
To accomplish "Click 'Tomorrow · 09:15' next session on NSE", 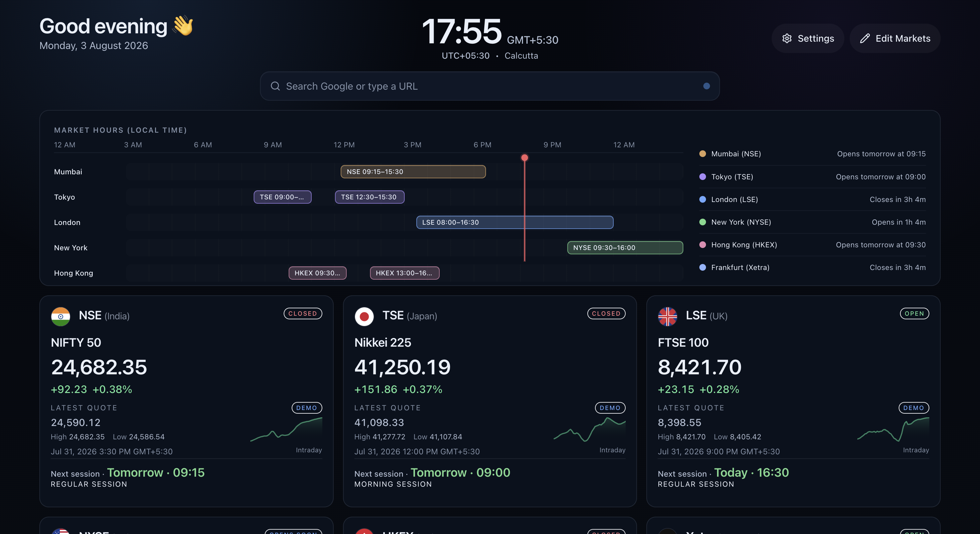I will pyautogui.click(x=156, y=473).
